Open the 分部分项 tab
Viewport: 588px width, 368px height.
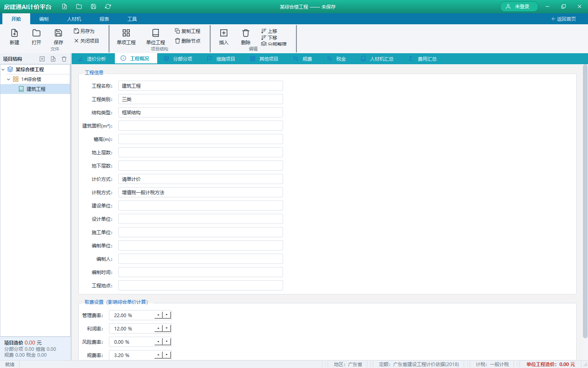click(x=178, y=59)
